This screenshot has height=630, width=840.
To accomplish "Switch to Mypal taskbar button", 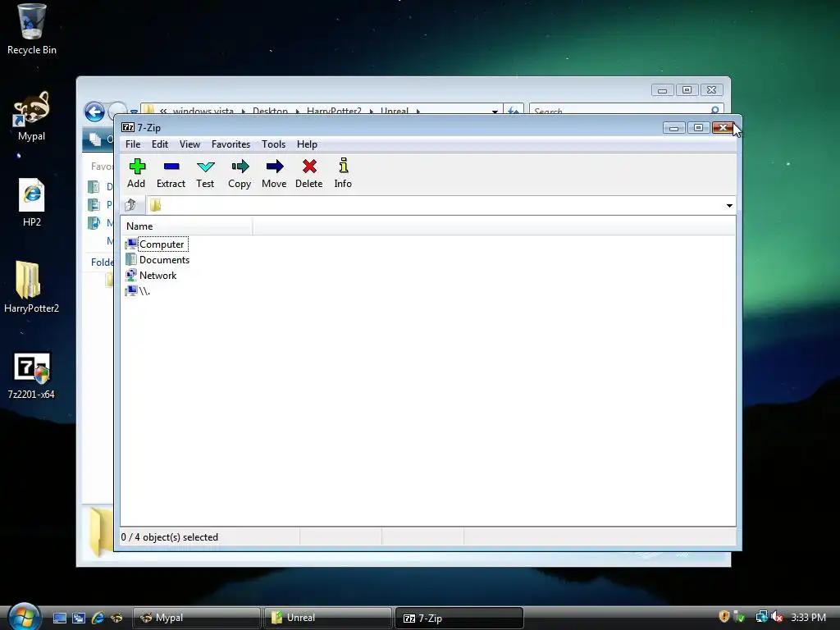I will coord(196,618).
